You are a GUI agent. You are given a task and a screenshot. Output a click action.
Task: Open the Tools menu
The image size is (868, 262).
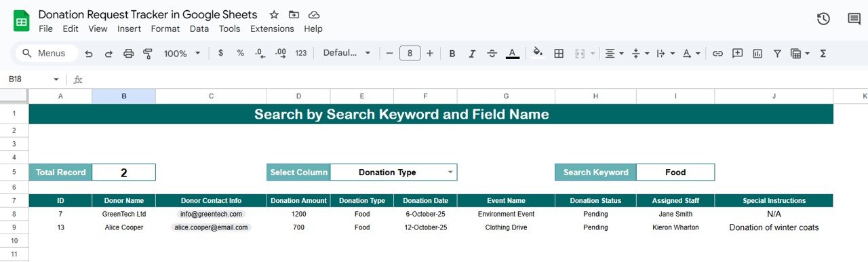[229, 29]
